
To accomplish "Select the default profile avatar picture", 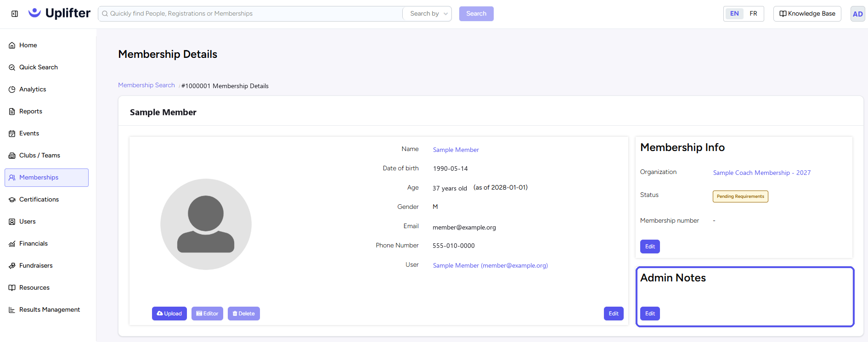I will pyautogui.click(x=206, y=224).
